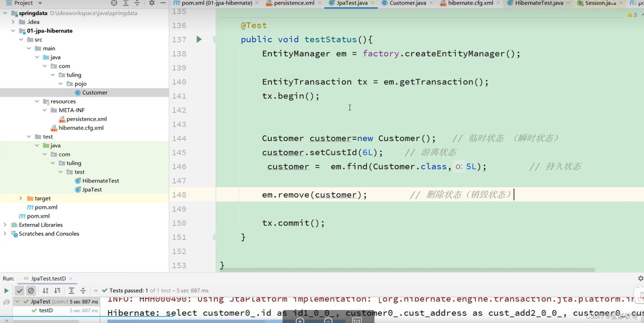The image size is (644, 323).
Task: Open the pinned run history icon
Action: point(6,302)
